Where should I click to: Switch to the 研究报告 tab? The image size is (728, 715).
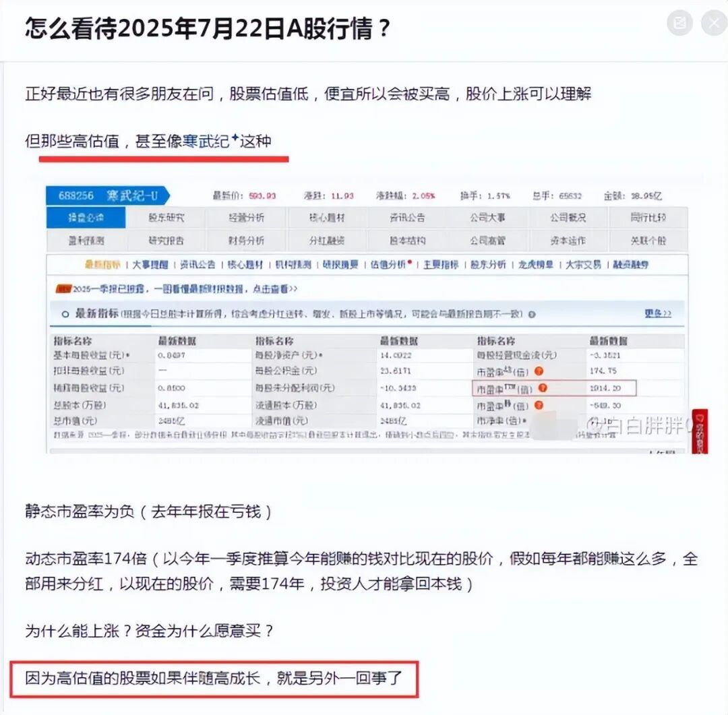(166, 241)
